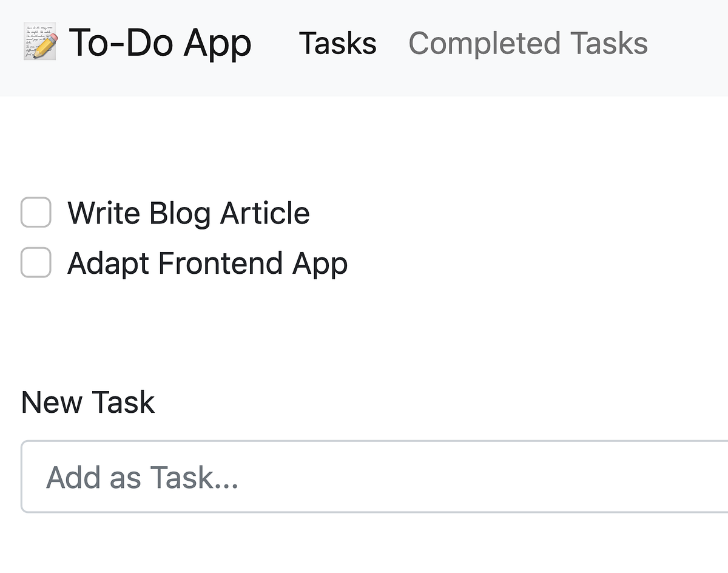
Task: Toggle the Write Blog Article task state
Action: (x=35, y=212)
